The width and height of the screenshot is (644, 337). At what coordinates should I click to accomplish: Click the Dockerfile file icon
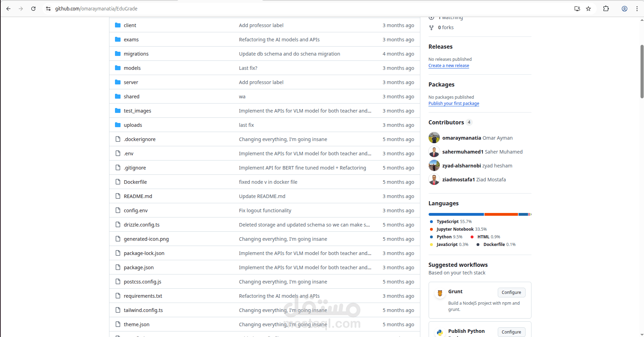118,182
